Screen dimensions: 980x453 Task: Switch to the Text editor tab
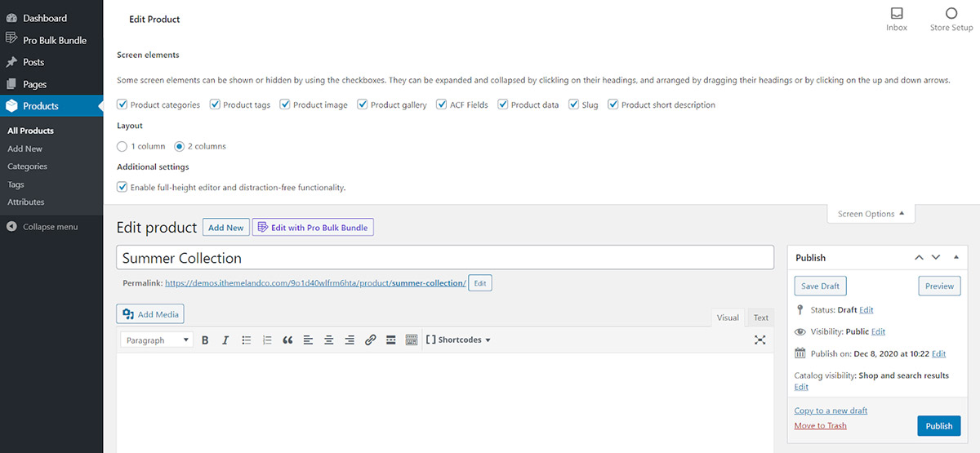click(x=760, y=318)
